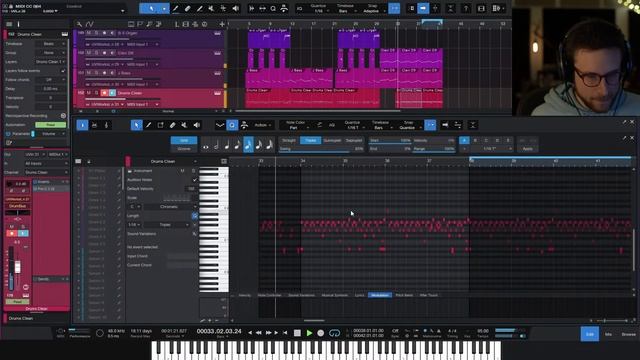The height and width of the screenshot is (360, 640).
Task: Toggle monitor on Drums Clean track
Action: coord(112,93)
